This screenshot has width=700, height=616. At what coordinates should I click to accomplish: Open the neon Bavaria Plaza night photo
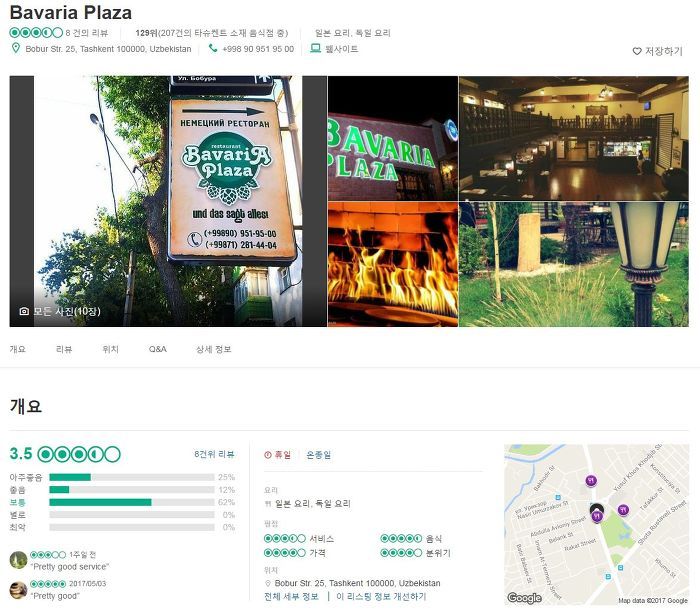[393, 138]
